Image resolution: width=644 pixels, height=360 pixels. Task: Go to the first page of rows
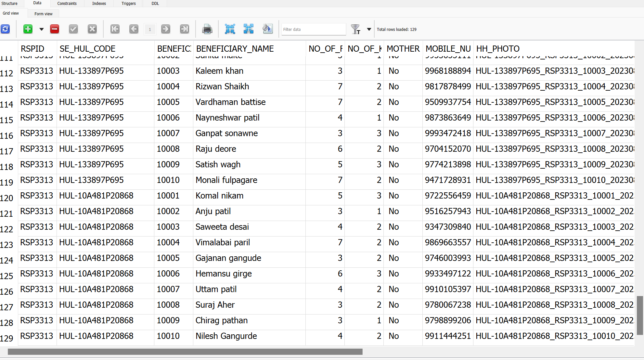click(x=115, y=29)
